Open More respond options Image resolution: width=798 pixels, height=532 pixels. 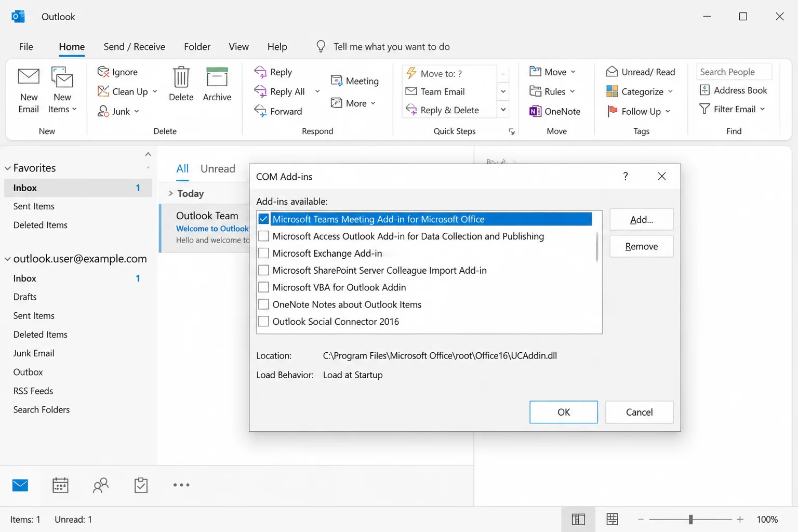[x=353, y=103]
